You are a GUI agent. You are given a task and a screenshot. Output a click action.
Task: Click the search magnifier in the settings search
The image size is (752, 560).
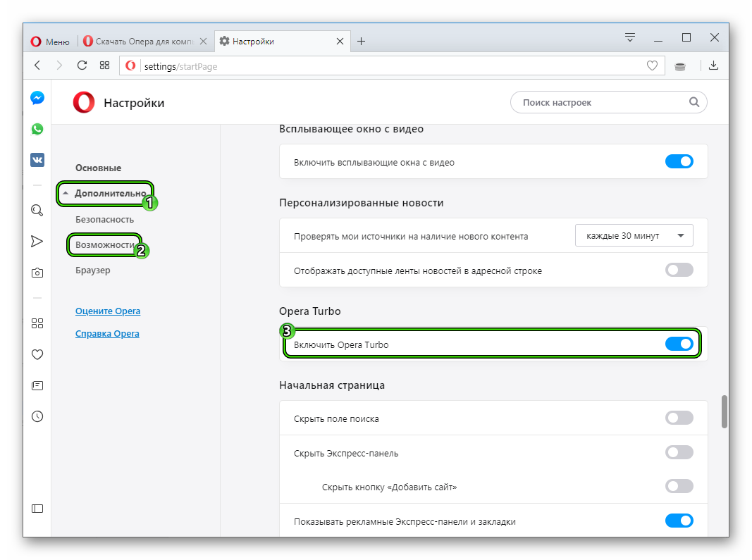(x=694, y=102)
